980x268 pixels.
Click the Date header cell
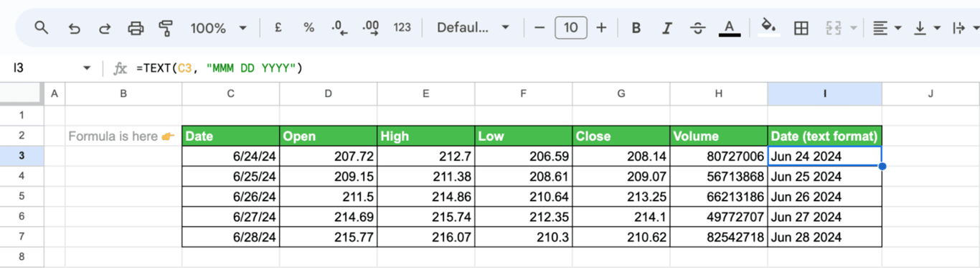point(231,136)
